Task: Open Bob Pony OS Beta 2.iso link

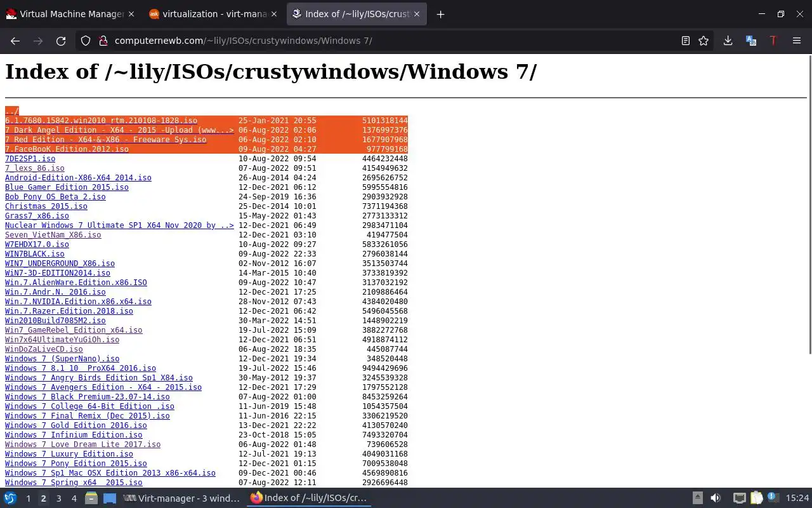Action: coord(55,197)
